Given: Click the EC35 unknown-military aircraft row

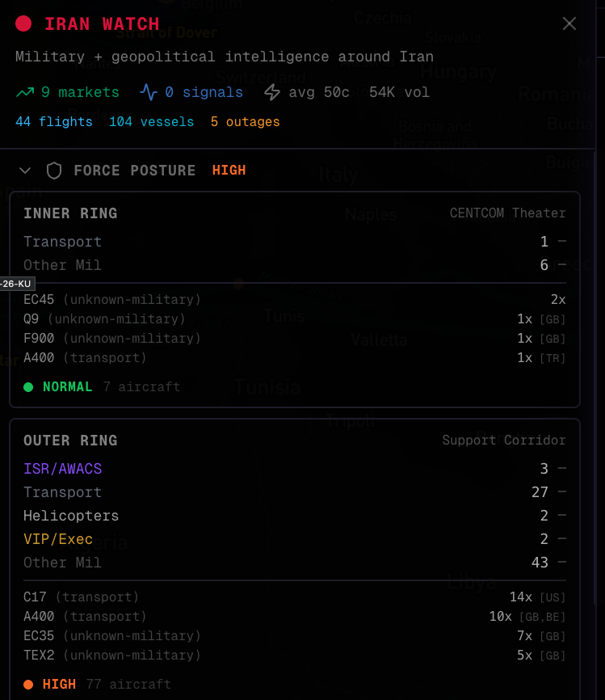Looking at the screenshot, I should (x=295, y=636).
